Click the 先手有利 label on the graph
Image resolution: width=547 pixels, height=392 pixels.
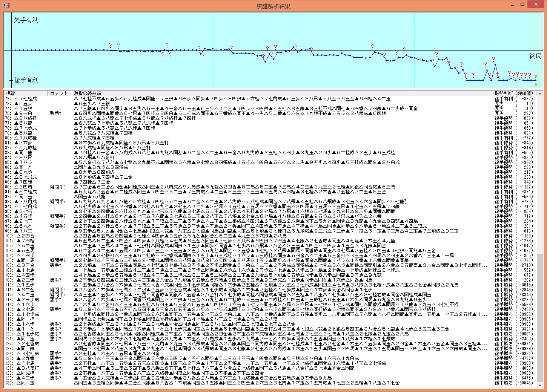click(x=26, y=20)
